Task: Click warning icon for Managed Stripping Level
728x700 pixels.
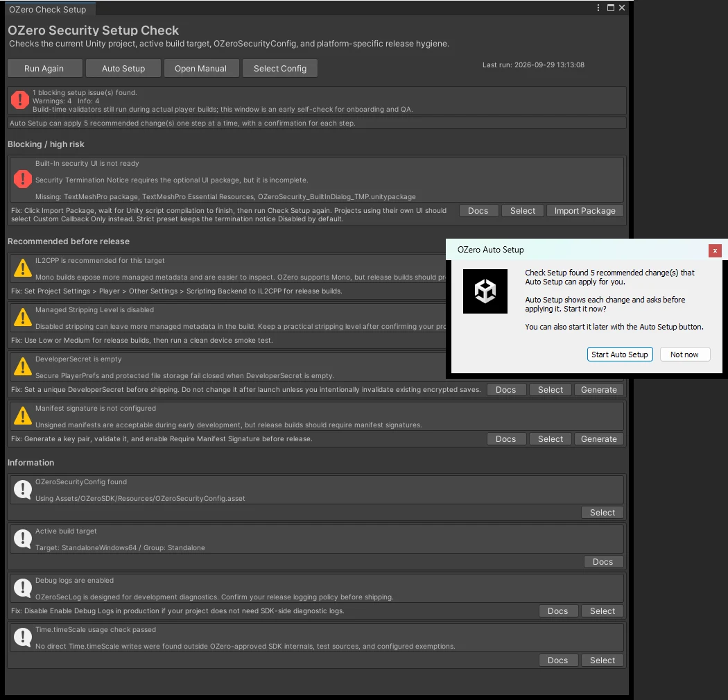Action: [x=23, y=317]
